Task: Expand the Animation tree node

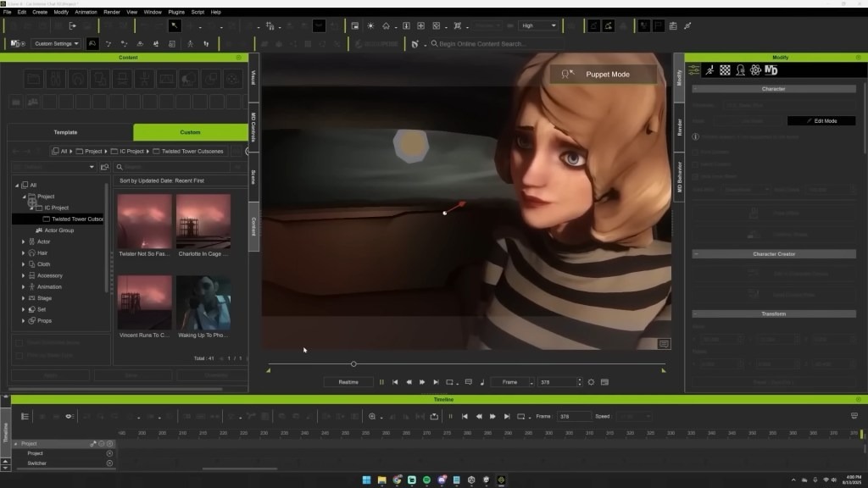Action: coord(23,286)
